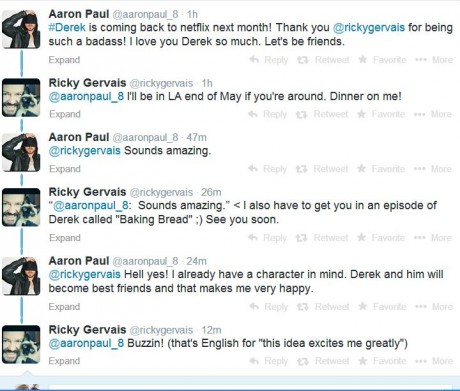
Task: Expand the first #Derek tweet
Action: 64,60
